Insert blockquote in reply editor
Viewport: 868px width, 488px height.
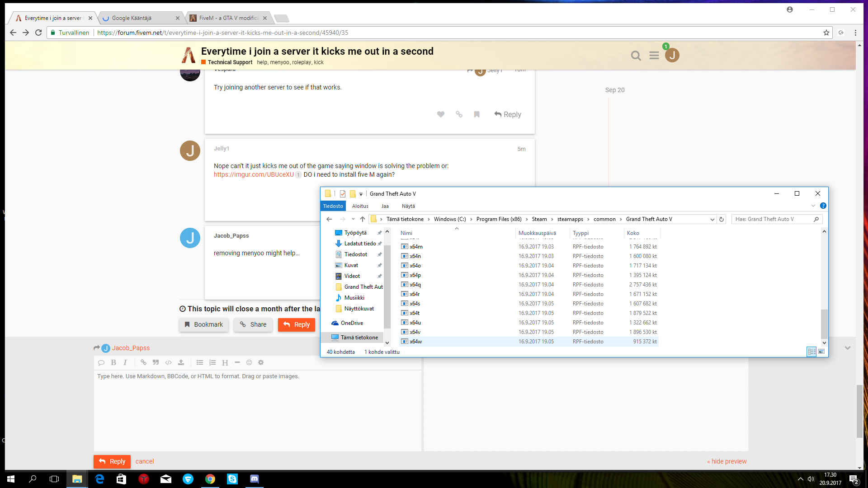[x=156, y=362]
